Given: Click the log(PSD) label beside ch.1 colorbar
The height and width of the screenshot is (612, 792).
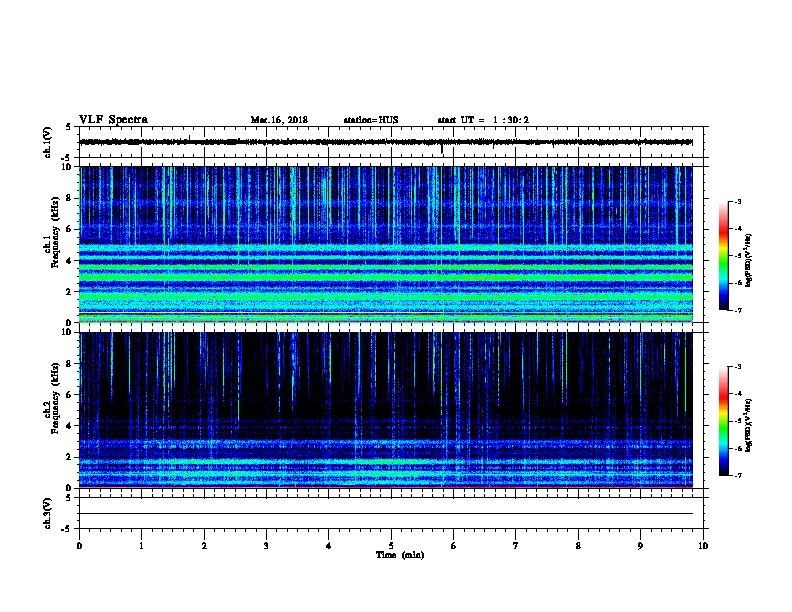Looking at the screenshot, I should (748, 260).
